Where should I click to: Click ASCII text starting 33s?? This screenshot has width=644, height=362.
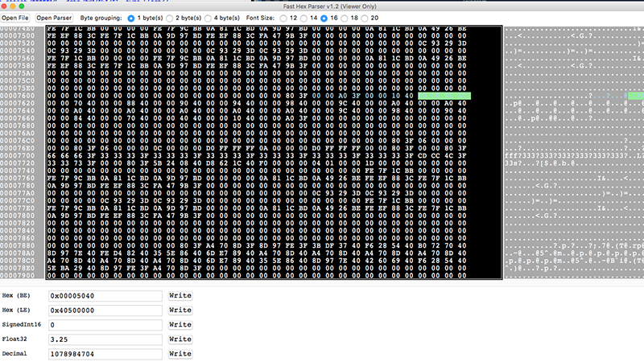click(x=541, y=163)
